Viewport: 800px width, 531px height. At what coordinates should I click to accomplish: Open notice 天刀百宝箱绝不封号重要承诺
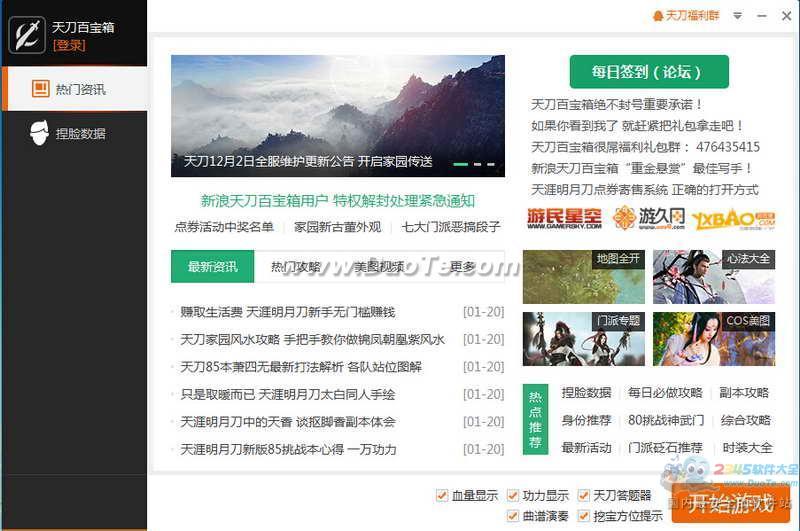617,105
